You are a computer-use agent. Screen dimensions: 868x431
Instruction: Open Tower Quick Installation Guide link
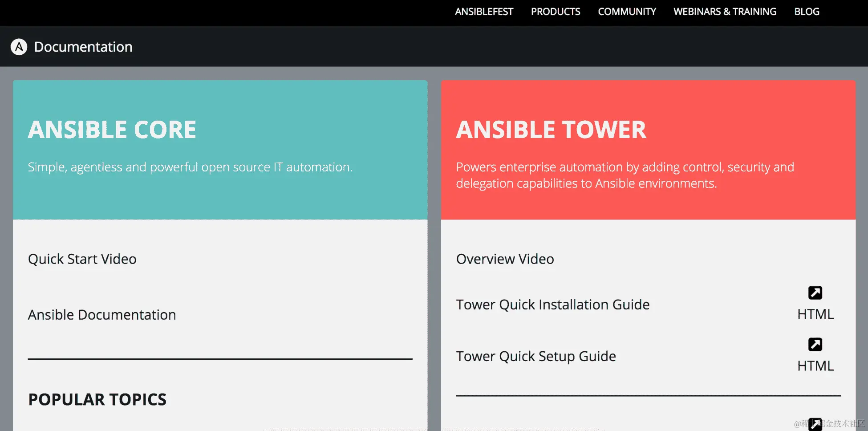click(x=553, y=305)
